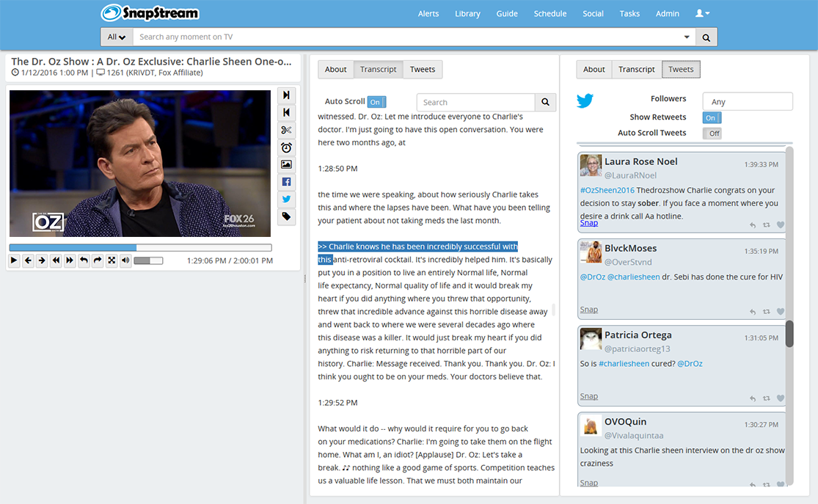Screen dimensions: 818x504
Task: Click the alarm clock icon beside video
Action: (x=286, y=147)
